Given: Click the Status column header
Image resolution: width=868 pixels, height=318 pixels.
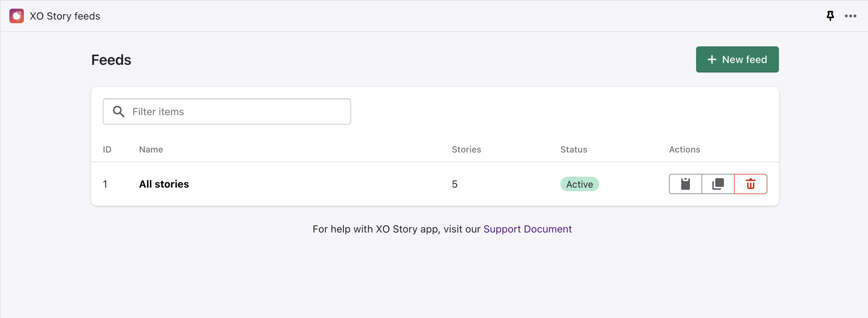Looking at the screenshot, I should click(574, 150).
